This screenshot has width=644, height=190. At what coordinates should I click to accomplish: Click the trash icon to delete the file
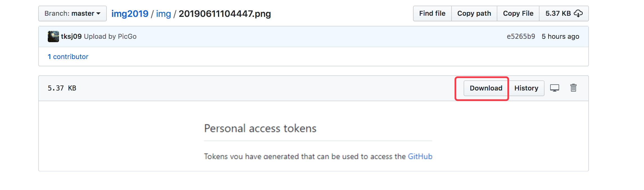[x=573, y=88]
